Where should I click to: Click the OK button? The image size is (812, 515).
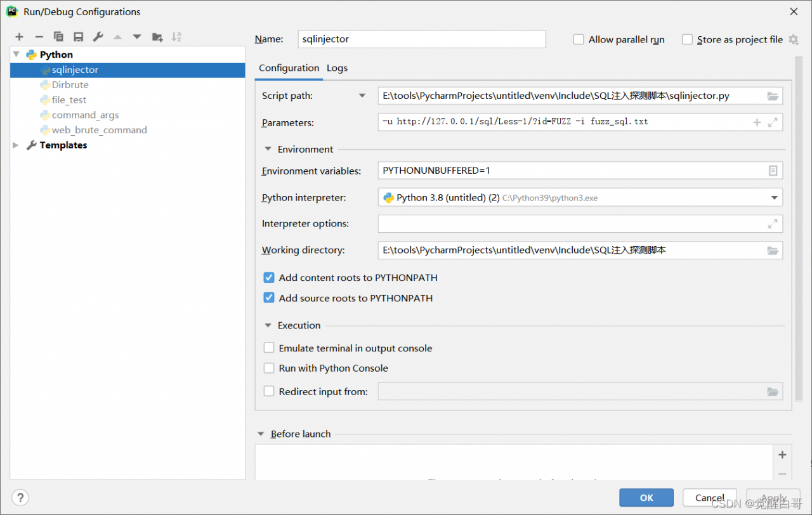click(x=646, y=498)
